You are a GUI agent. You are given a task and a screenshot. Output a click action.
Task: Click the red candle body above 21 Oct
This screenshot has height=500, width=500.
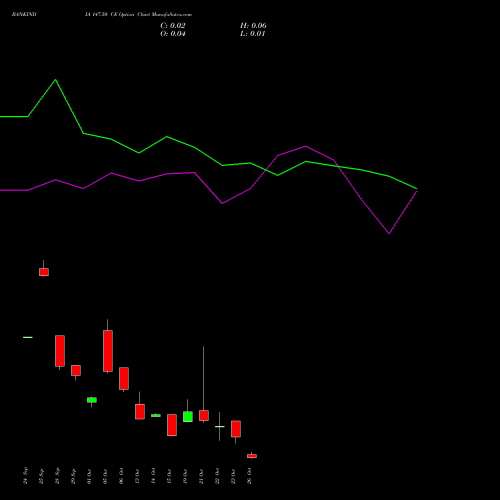click(x=204, y=415)
